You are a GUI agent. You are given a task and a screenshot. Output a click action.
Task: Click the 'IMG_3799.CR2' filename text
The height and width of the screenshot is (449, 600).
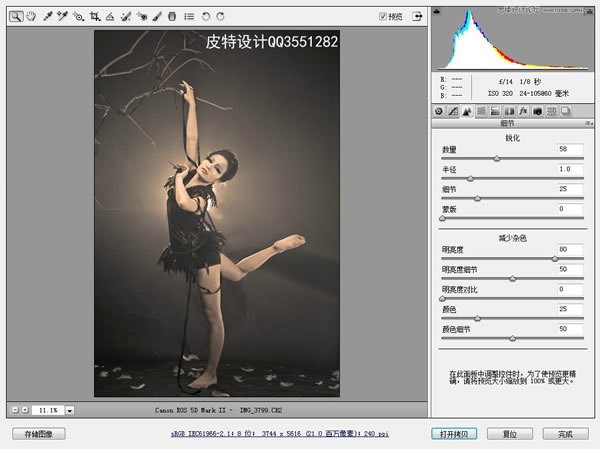pyautogui.click(x=261, y=410)
